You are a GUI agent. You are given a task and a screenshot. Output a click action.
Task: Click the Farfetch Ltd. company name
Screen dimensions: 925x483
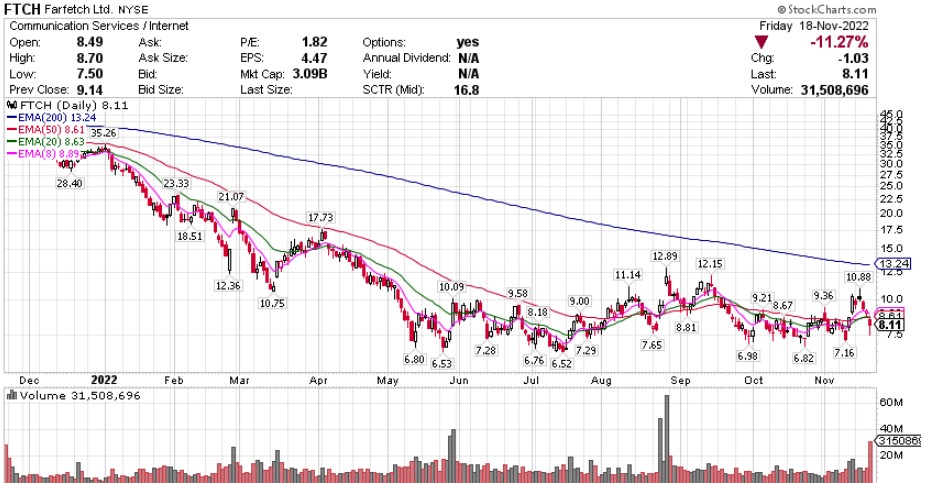point(77,9)
